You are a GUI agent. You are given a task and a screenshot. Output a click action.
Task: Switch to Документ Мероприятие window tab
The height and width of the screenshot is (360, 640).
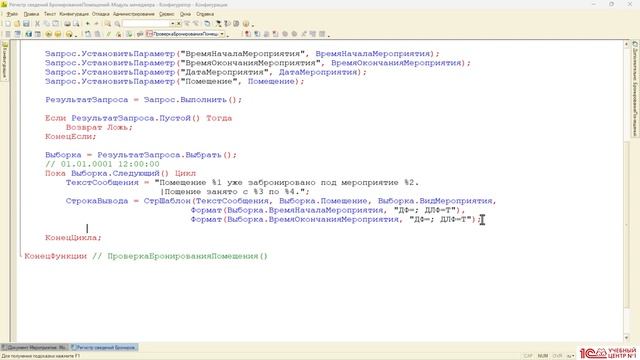[x=34, y=347]
